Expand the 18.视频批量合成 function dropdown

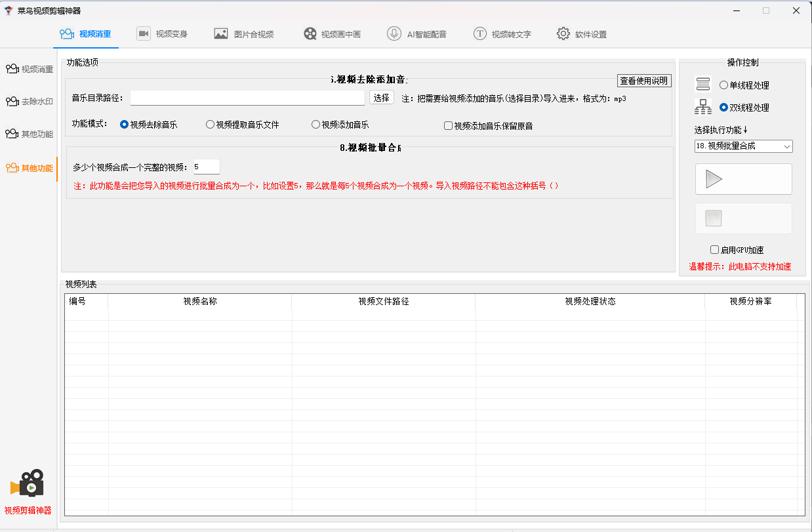click(x=744, y=146)
